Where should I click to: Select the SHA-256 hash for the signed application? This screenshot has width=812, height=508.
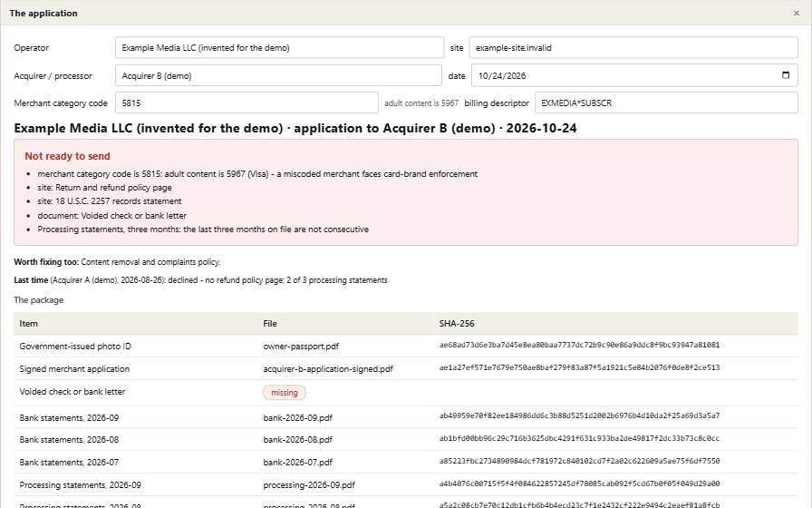(579, 367)
